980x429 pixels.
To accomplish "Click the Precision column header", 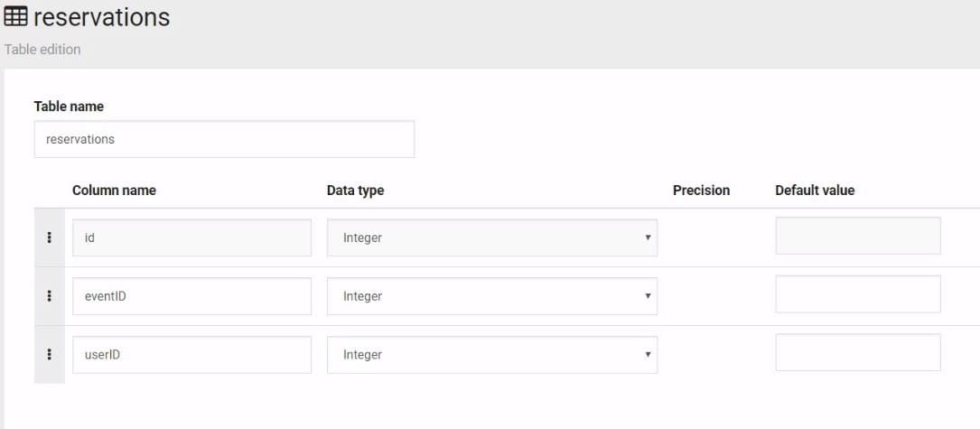I will [701, 191].
